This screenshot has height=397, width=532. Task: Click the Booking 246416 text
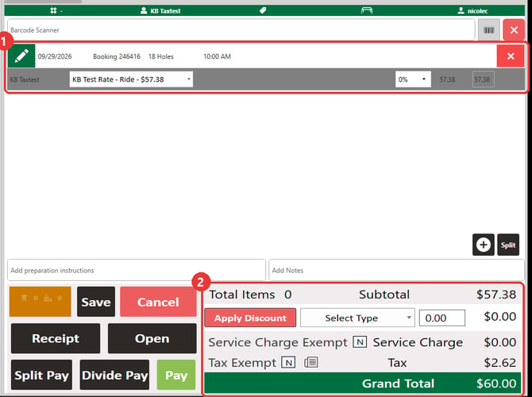(x=117, y=56)
